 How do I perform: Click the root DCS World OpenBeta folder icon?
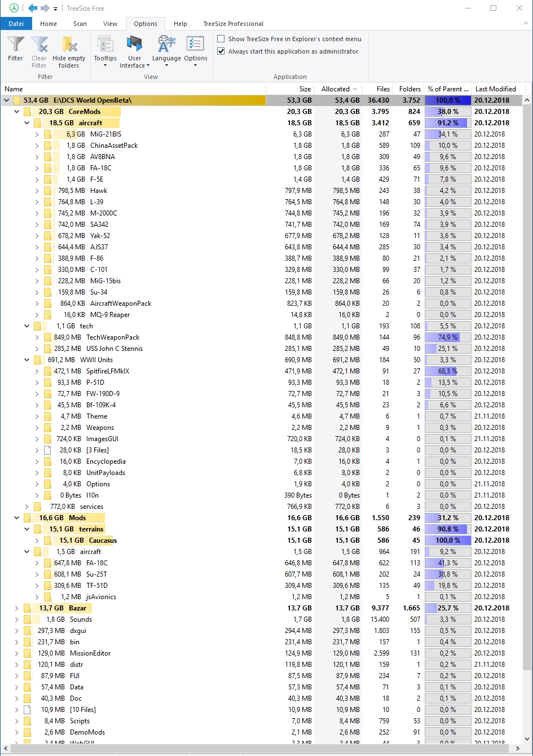[x=17, y=100]
